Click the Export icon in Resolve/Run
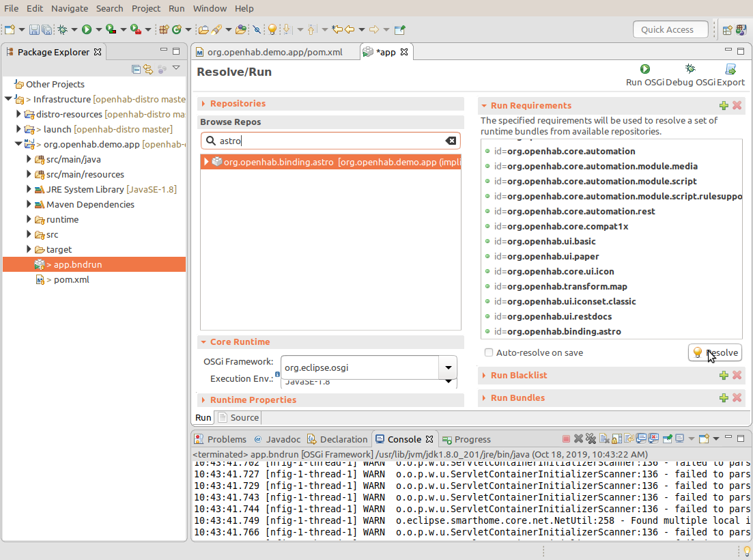The image size is (753, 560). [730, 69]
